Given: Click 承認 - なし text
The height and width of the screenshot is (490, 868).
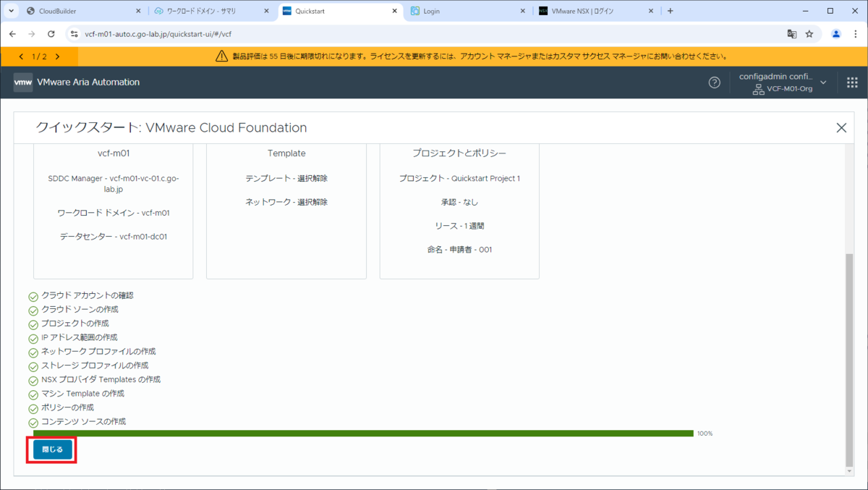Looking at the screenshot, I should click(x=459, y=202).
